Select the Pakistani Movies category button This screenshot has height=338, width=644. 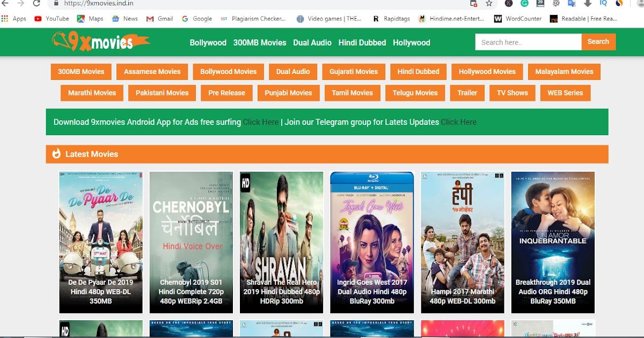[162, 93]
